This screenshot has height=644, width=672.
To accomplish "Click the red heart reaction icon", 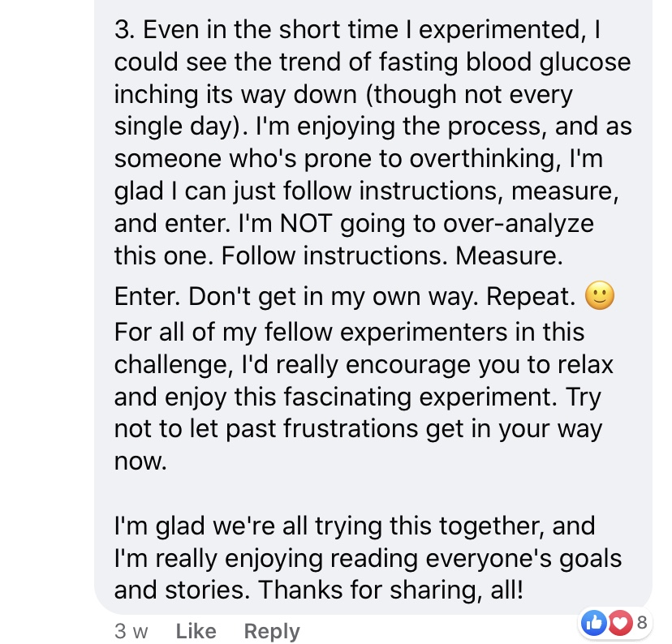I will 620,623.
